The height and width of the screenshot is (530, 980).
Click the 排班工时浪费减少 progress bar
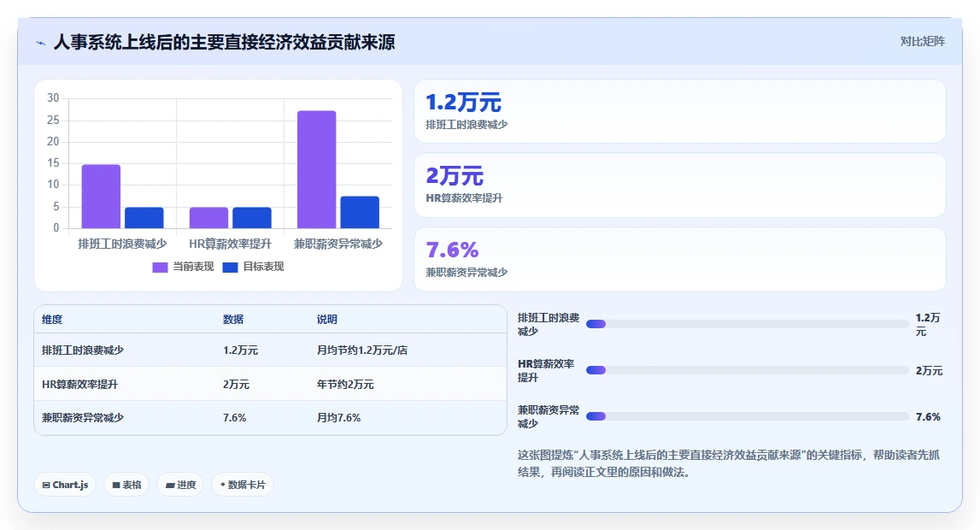[747, 324]
